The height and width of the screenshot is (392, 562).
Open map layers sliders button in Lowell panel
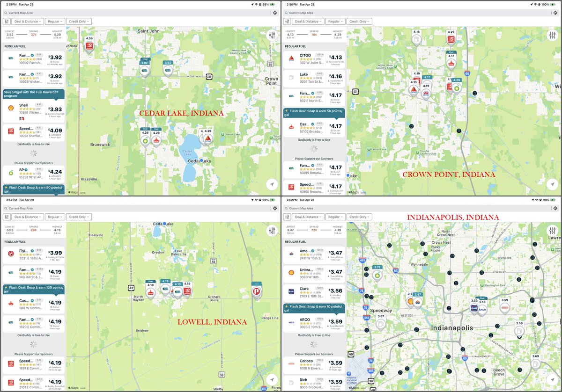point(272,231)
